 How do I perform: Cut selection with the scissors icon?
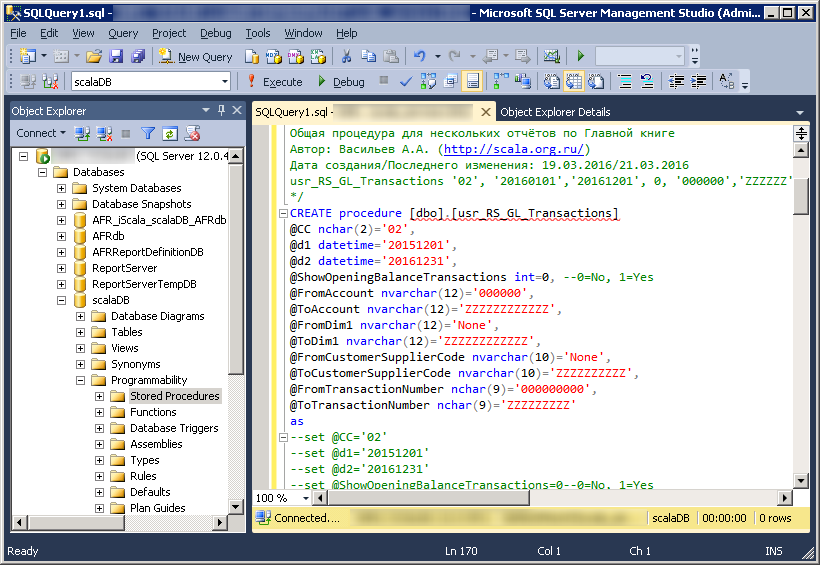point(346,56)
